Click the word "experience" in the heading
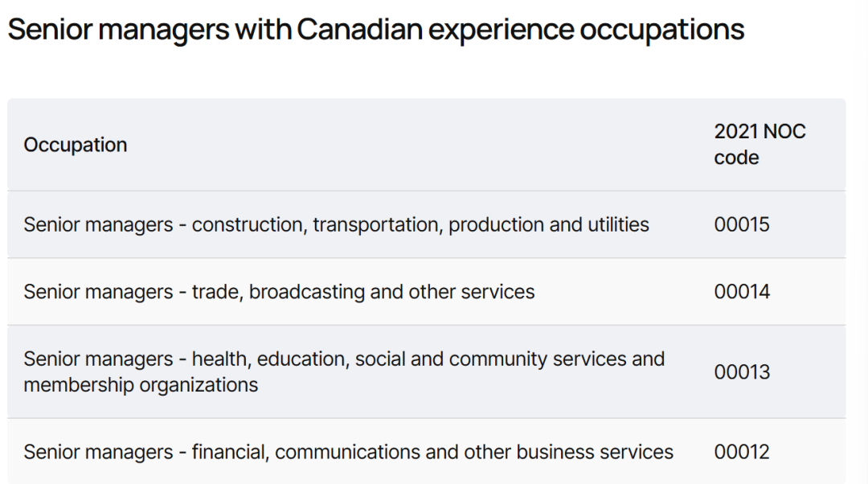 [501, 31]
